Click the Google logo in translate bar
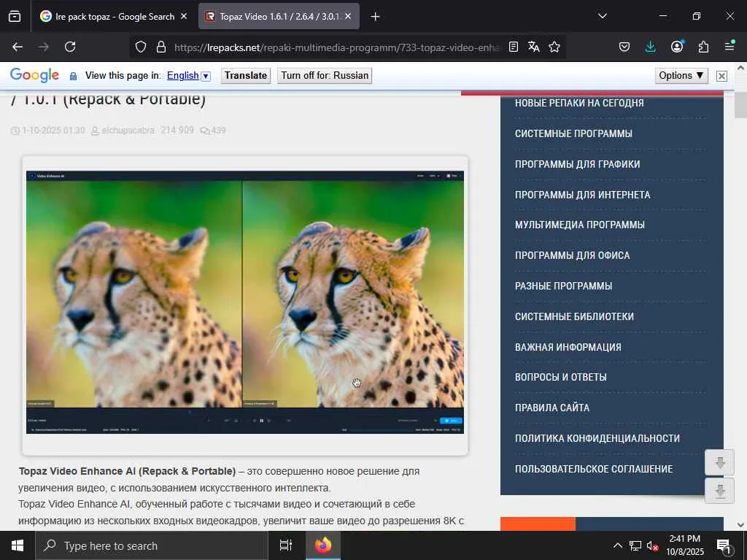Image resolution: width=747 pixels, height=560 pixels. coord(34,75)
